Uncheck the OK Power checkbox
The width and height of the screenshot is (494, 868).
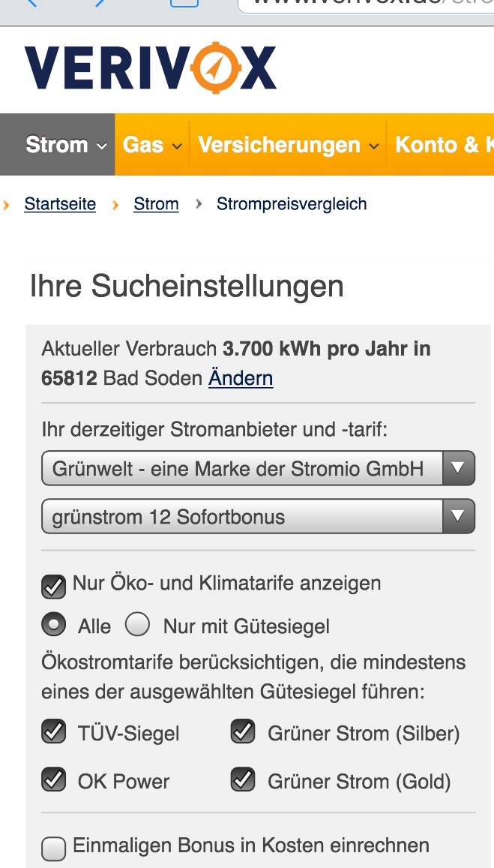pos(54,780)
